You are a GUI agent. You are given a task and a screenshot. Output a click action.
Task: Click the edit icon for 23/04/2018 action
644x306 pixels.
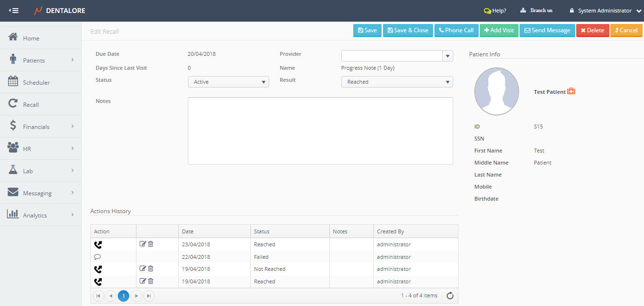point(143,244)
